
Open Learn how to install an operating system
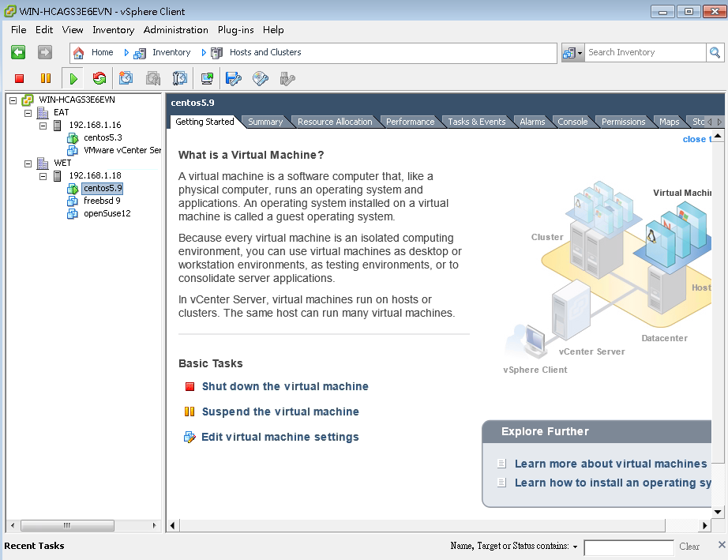613,483
